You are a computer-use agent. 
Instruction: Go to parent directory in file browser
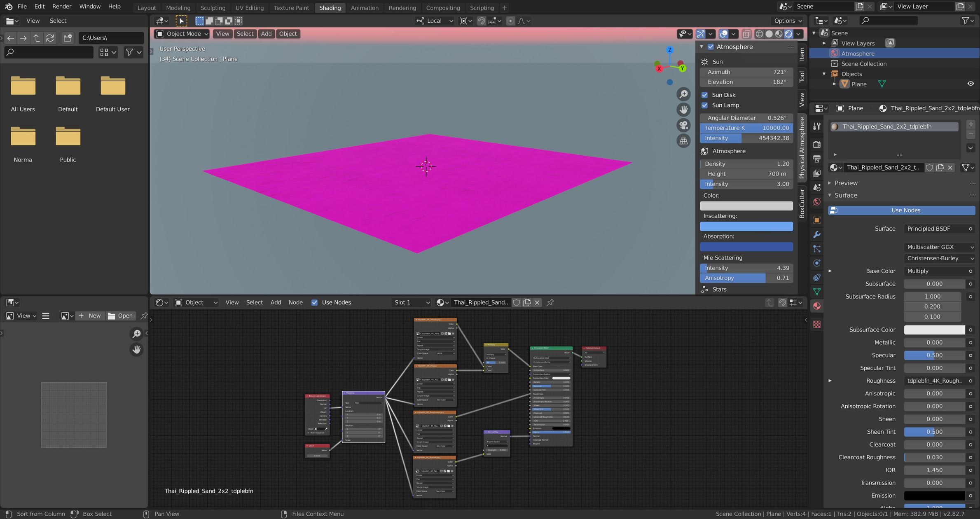[x=37, y=38]
